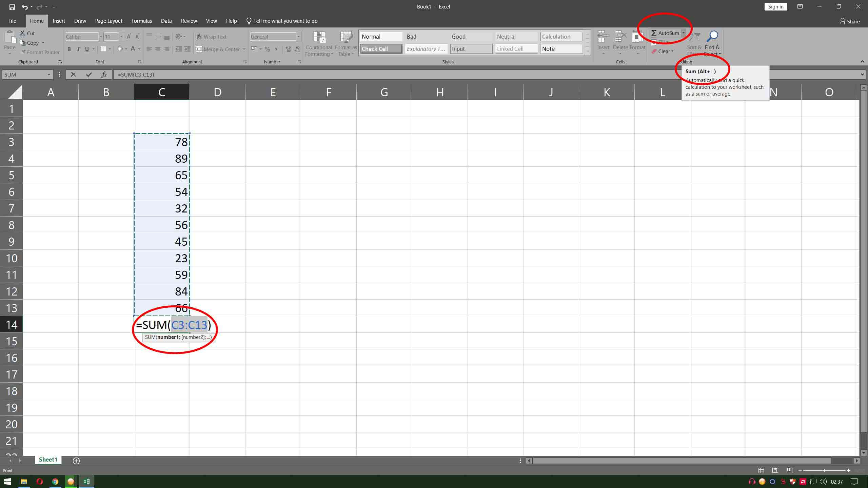Click the Paste clipboard icon
The image size is (868, 488).
(x=10, y=37)
